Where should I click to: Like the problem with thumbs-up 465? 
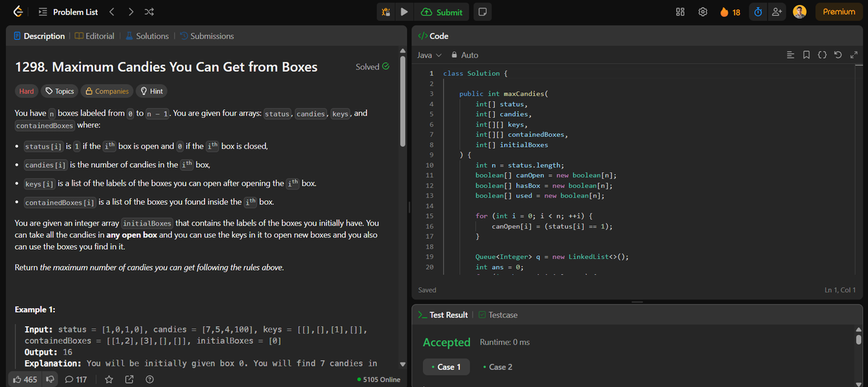click(x=26, y=380)
